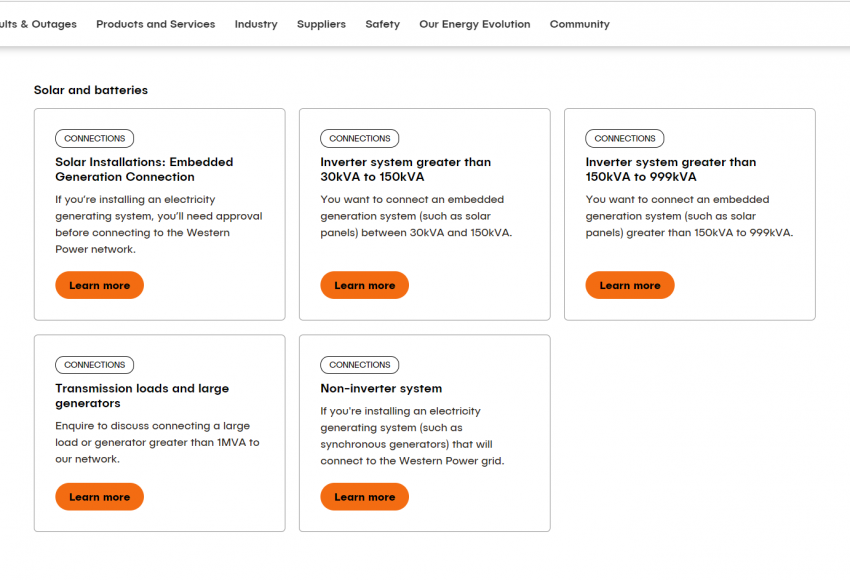850x580 pixels.
Task: Open Solar Installations: Embedded Generation Connection title
Action: pos(144,169)
